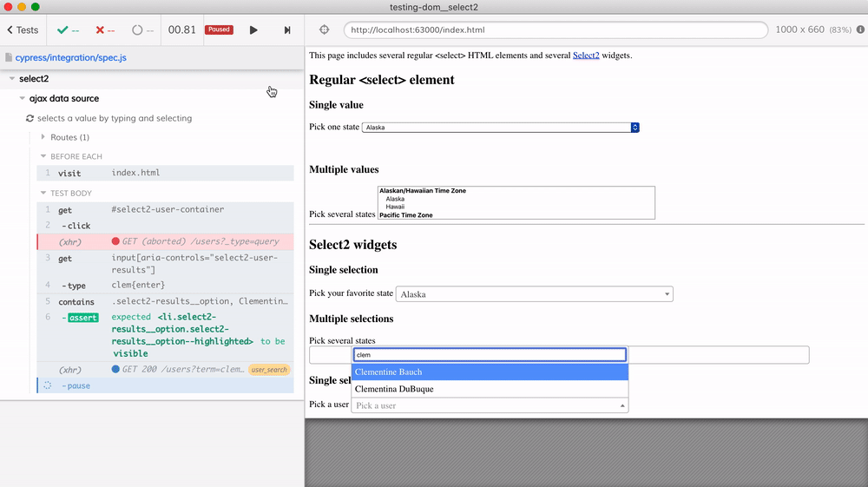Open cypress/integration/spec.js file link
The image size is (868, 487).
point(70,57)
